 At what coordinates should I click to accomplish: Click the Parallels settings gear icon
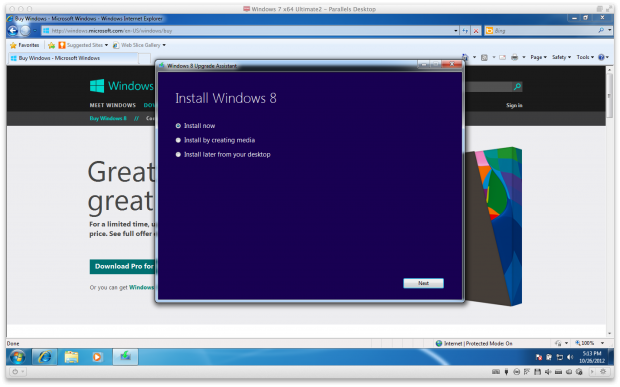[603, 372]
